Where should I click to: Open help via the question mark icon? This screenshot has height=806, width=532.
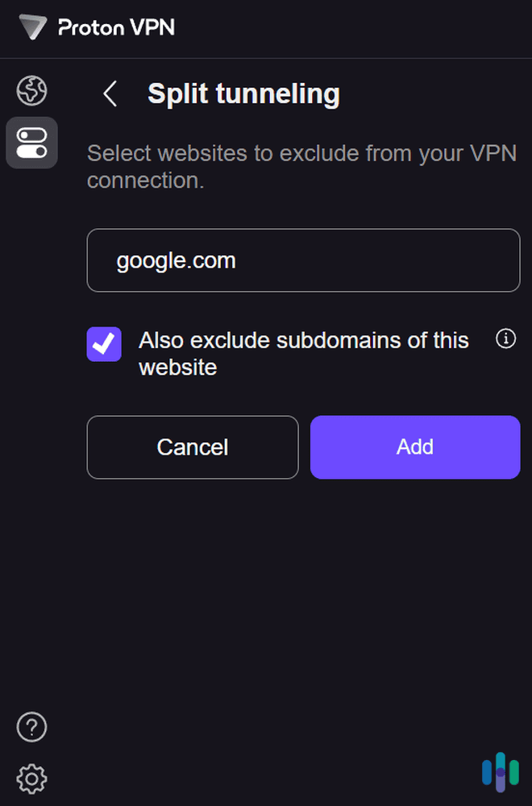31,727
